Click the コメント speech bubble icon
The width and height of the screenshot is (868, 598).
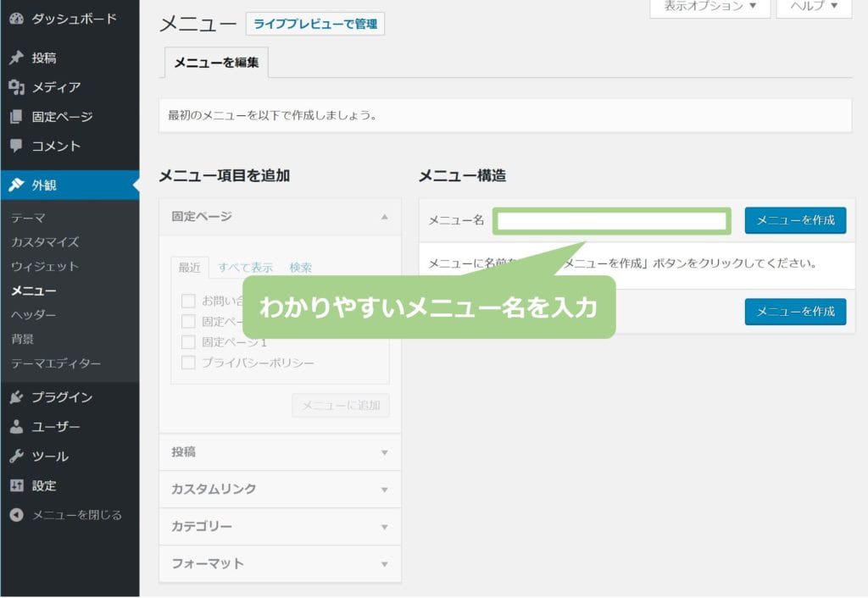click(x=16, y=146)
